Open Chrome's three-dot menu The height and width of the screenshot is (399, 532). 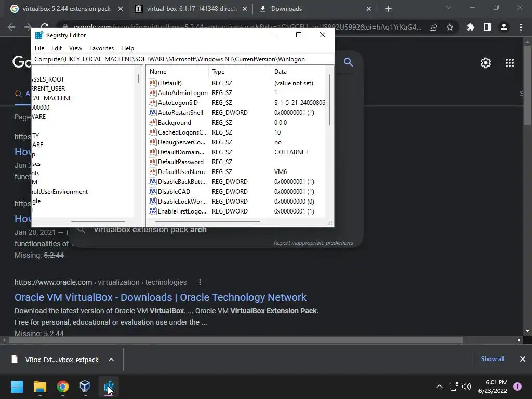pos(521,27)
